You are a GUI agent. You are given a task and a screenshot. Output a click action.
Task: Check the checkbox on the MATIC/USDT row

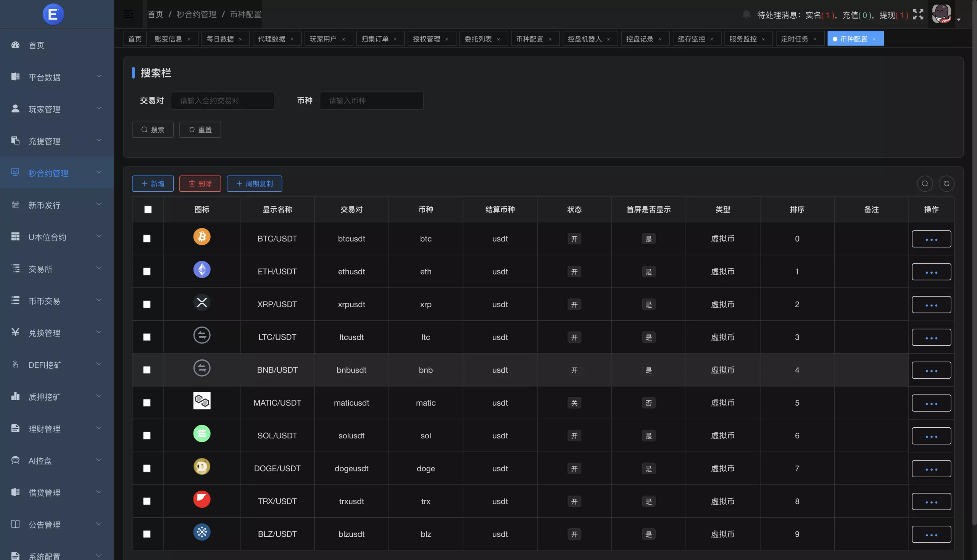(x=147, y=402)
